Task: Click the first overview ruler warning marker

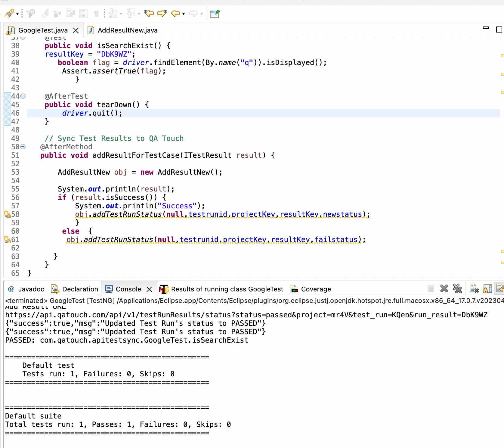Action: coord(502,56)
